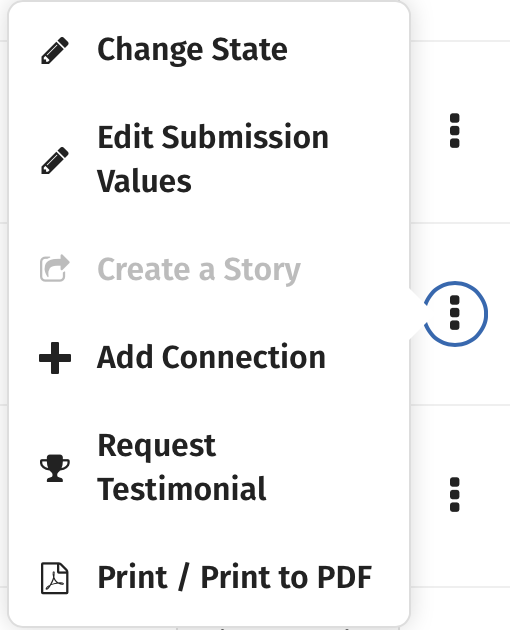Click the pencil icon beside Change State
518x630 pixels.
[55, 50]
